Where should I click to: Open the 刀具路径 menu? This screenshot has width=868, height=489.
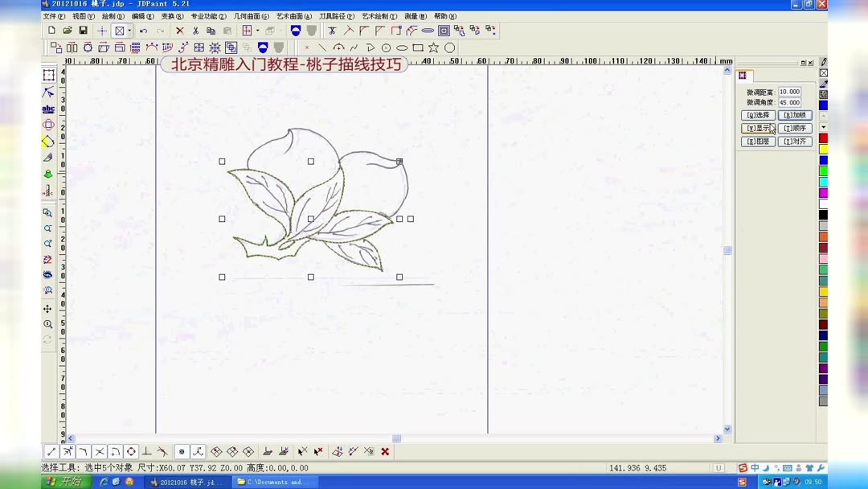tap(338, 16)
